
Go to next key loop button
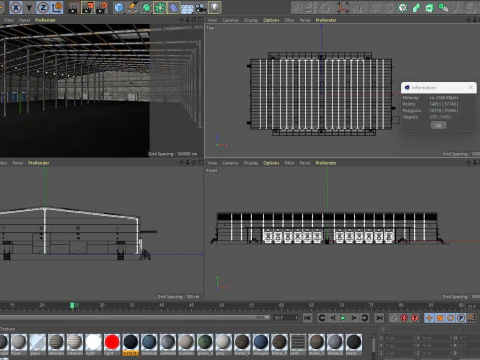coord(365,318)
